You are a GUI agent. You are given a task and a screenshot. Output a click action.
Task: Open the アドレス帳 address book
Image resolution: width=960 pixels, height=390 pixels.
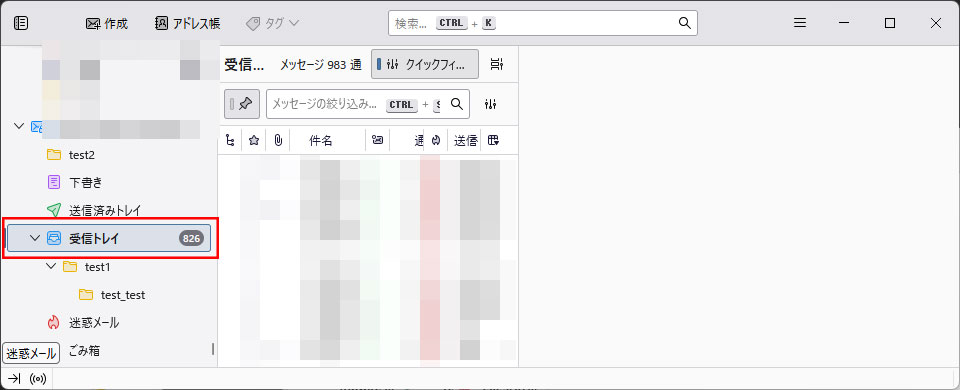tap(187, 24)
